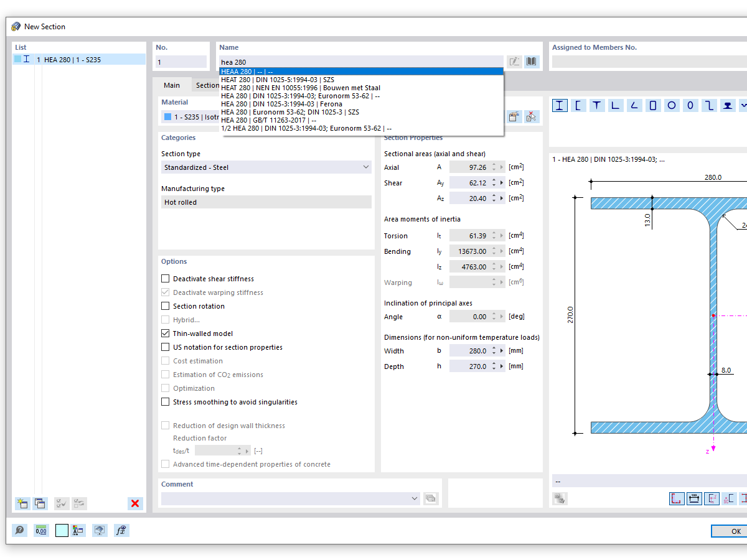Expand the Shear Ay value arrow
The width and height of the screenshot is (747, 560).
[502, 183]
